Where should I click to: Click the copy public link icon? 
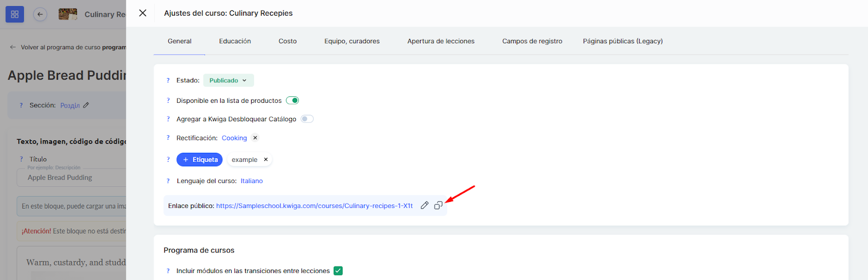tap(438, 205)
